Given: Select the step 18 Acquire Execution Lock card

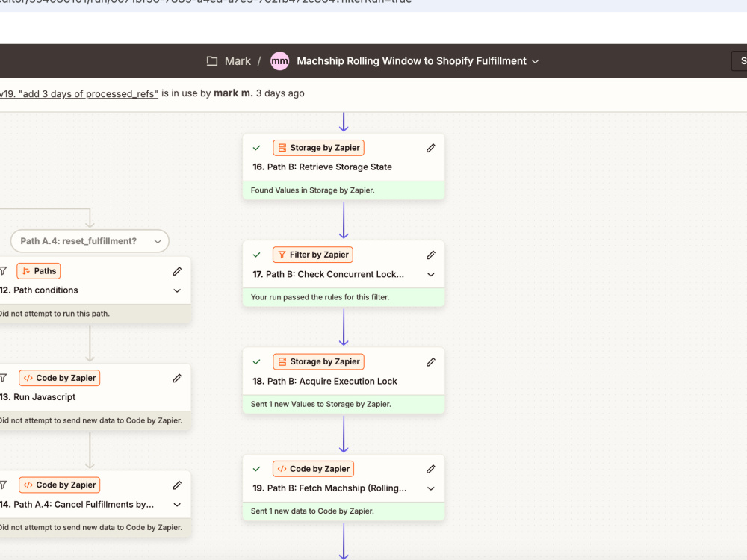Looking at the screenshot, I should click(344, 381).
